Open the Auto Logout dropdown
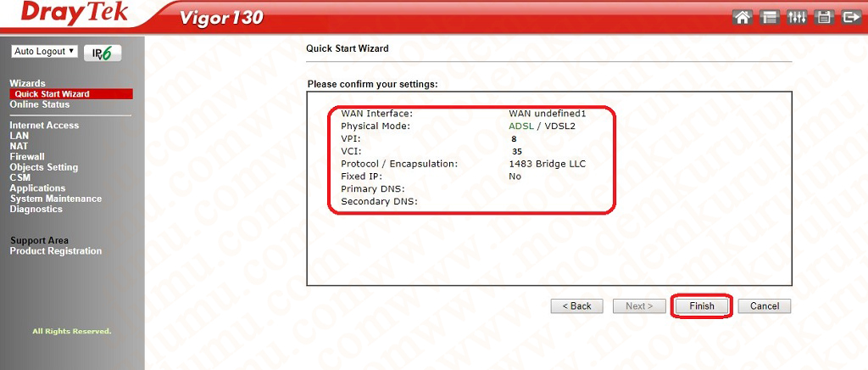 [x=44, y=52]
